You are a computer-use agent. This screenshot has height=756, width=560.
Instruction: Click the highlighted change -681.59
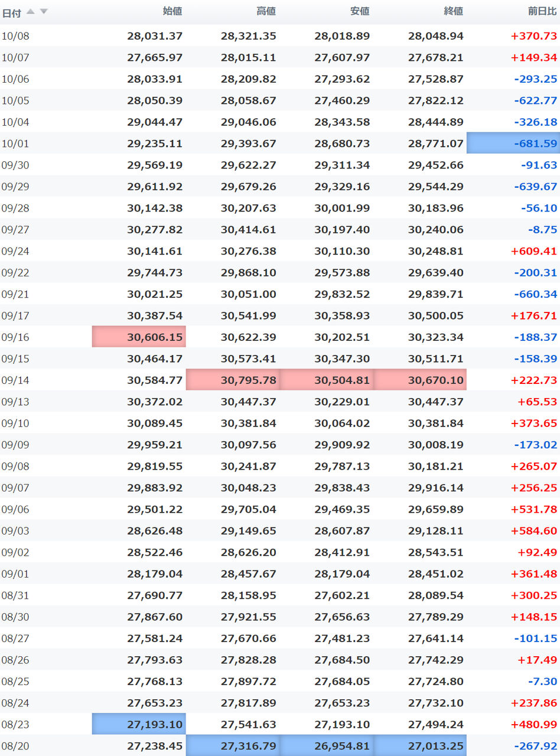tap(513, 144)
